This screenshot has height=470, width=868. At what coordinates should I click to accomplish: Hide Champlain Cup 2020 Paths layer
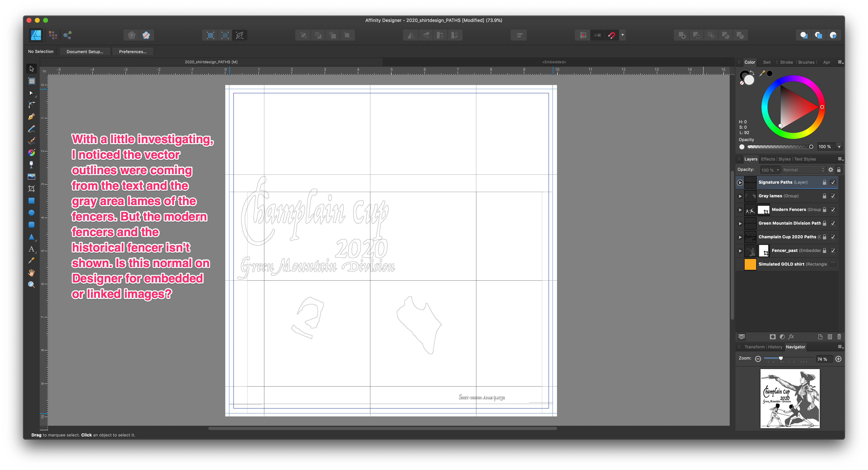tap(833, 237)
